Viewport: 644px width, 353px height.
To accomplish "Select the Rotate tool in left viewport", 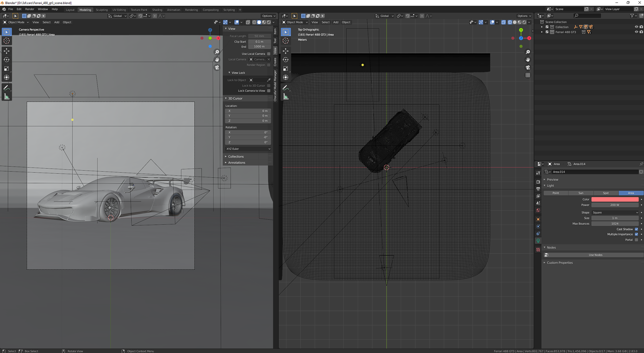I will click(x=7, y=60).
